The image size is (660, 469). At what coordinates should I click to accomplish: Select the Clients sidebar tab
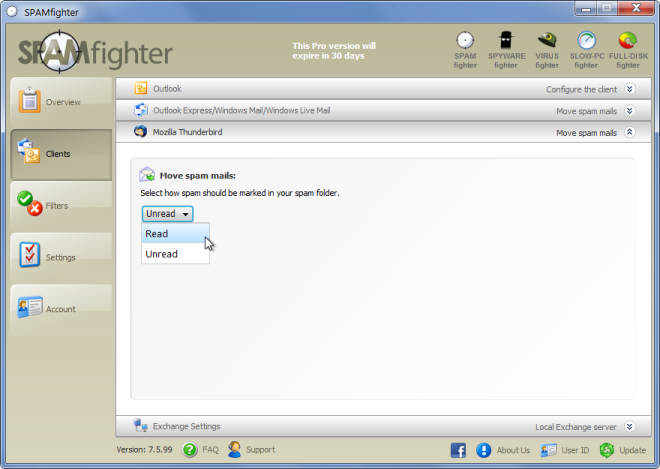tap(61, 154)
